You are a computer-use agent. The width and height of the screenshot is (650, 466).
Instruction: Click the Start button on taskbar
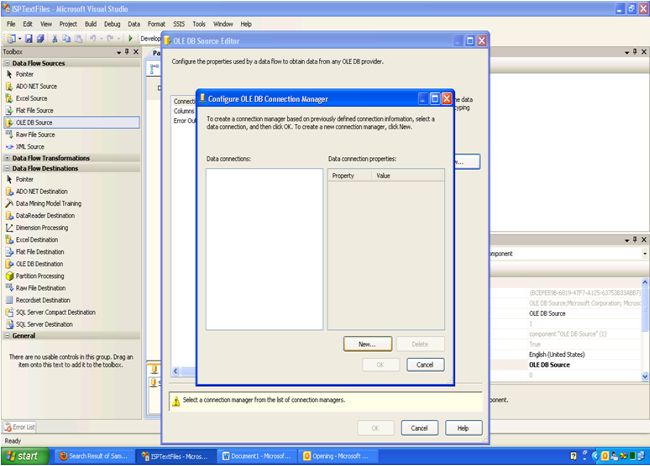click(24, 456)
